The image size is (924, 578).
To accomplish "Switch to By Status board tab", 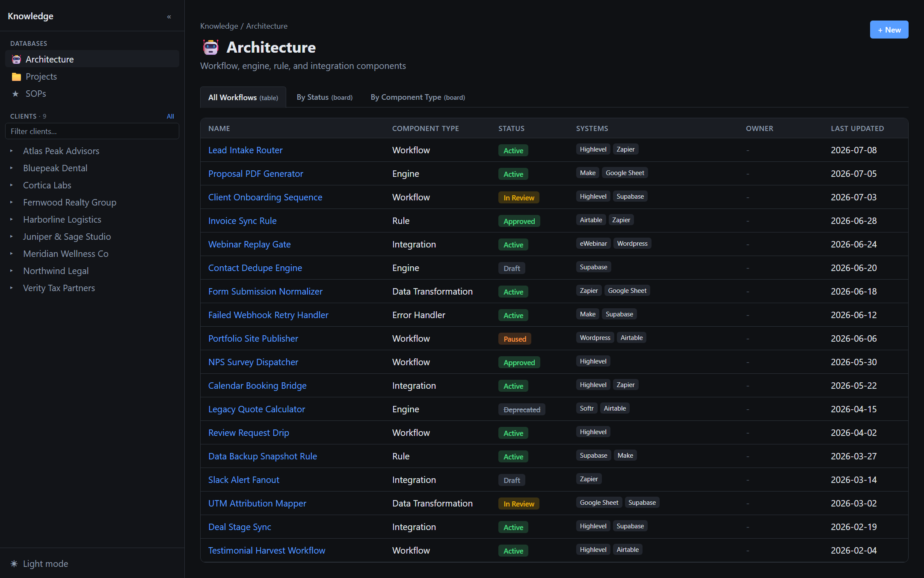I will (324, 97).
